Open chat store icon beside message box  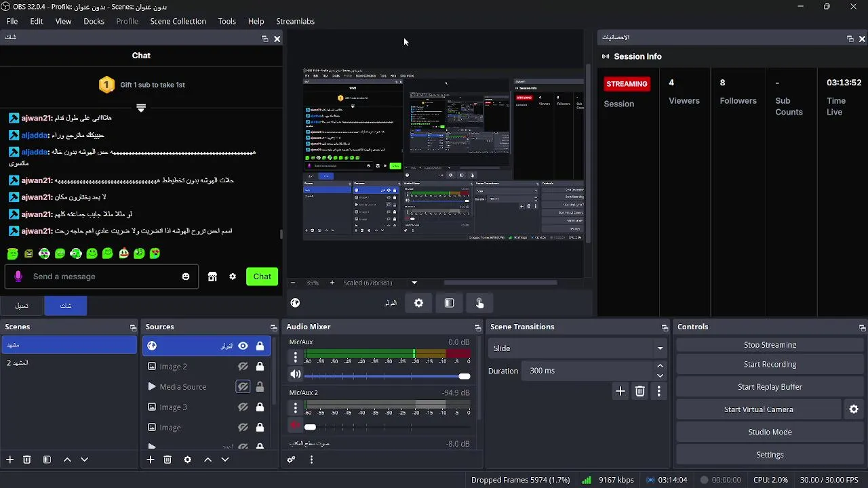point(212,277)
